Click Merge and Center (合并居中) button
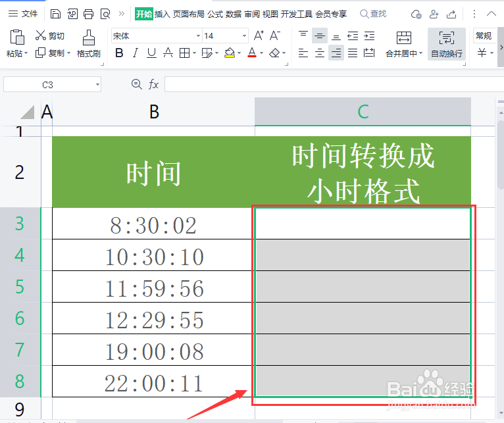This screenshot has width=504, height=423. [x=404, y=44]
